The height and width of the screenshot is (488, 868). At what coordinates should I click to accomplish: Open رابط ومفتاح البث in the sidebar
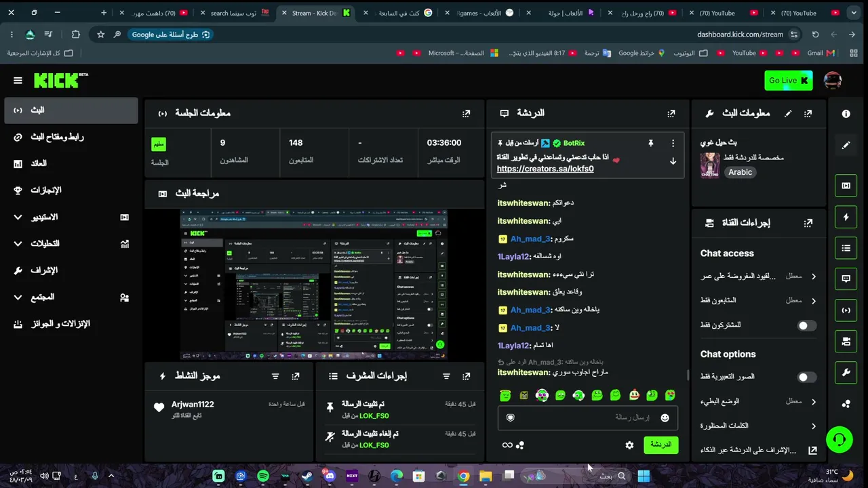[71, 137]
